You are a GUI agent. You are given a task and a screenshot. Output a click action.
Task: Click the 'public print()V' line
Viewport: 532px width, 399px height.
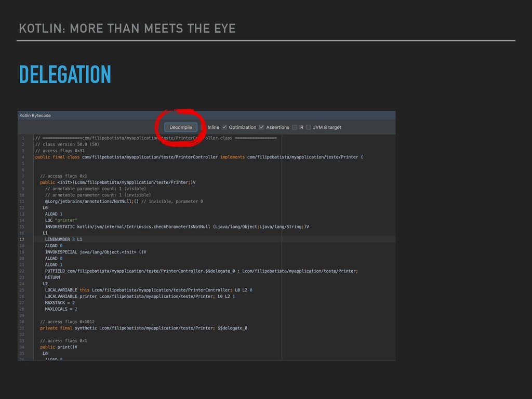pyautogui.click(x=59, y=347)
